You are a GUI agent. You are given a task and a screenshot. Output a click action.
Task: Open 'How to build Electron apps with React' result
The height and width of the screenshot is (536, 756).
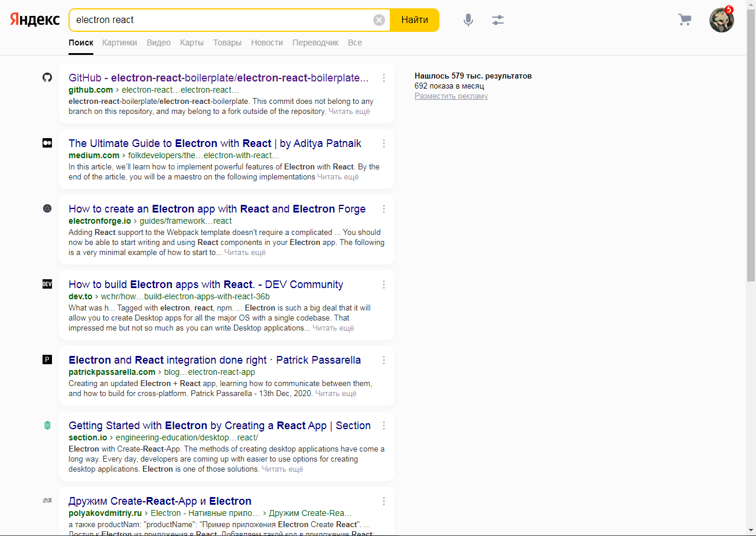click(x=206, y=285)
